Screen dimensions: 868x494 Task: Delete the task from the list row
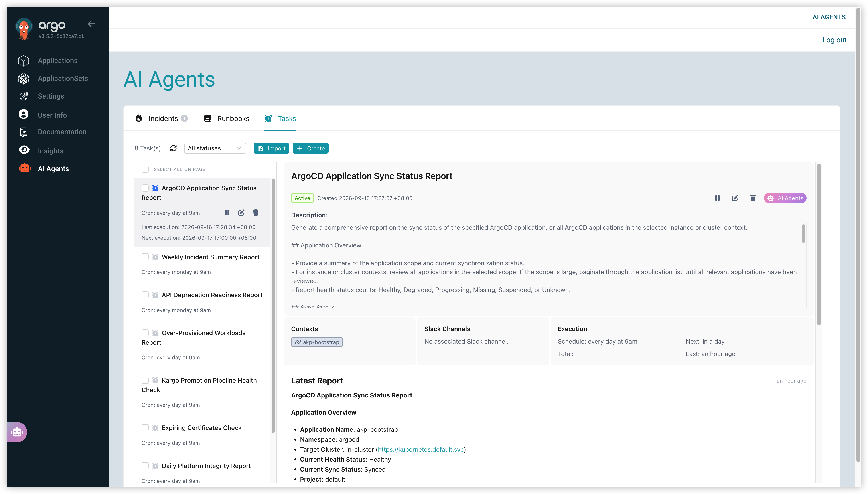pyautogui.click(x=256, y=213)
